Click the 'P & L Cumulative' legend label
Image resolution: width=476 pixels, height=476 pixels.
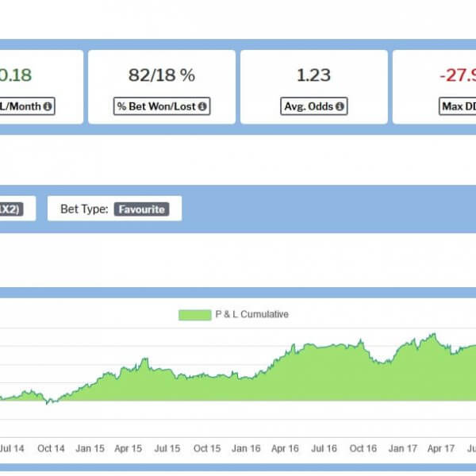point(251,314)
